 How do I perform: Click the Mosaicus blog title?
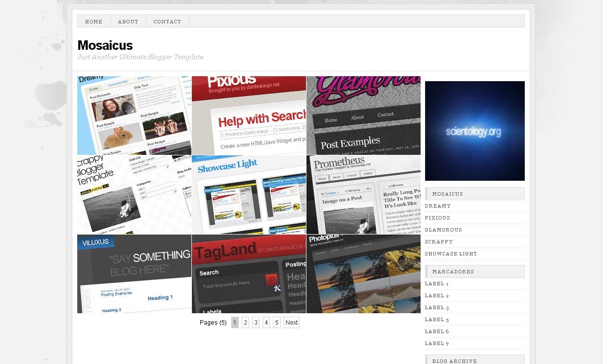coord(105,45)
